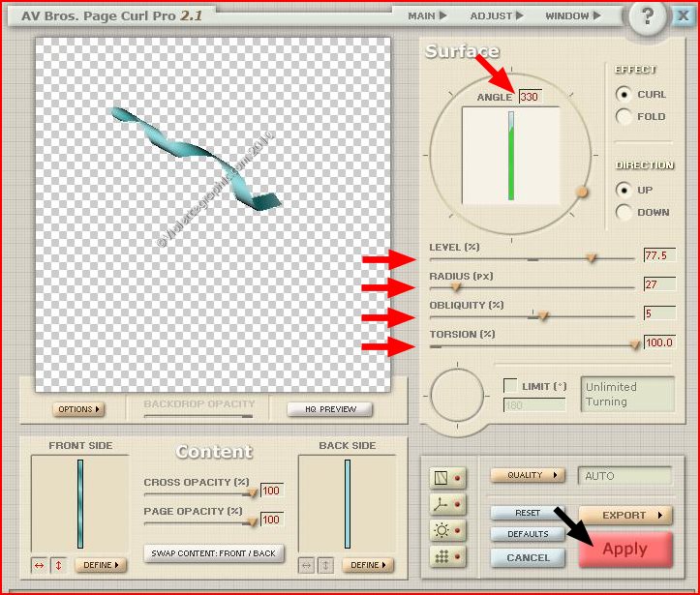Click the axis orientation icon button
700x595 pixels.
pos(441,504)
